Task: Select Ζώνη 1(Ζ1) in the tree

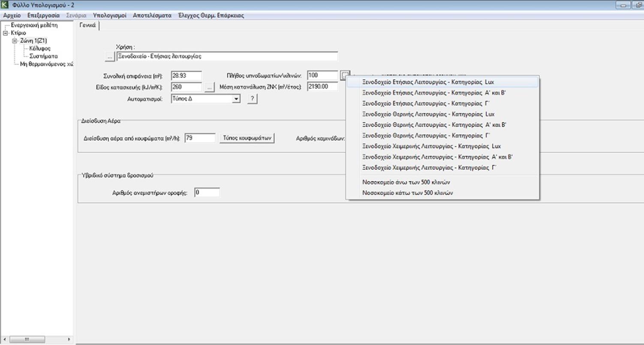Action: click(x=33, y=41)
